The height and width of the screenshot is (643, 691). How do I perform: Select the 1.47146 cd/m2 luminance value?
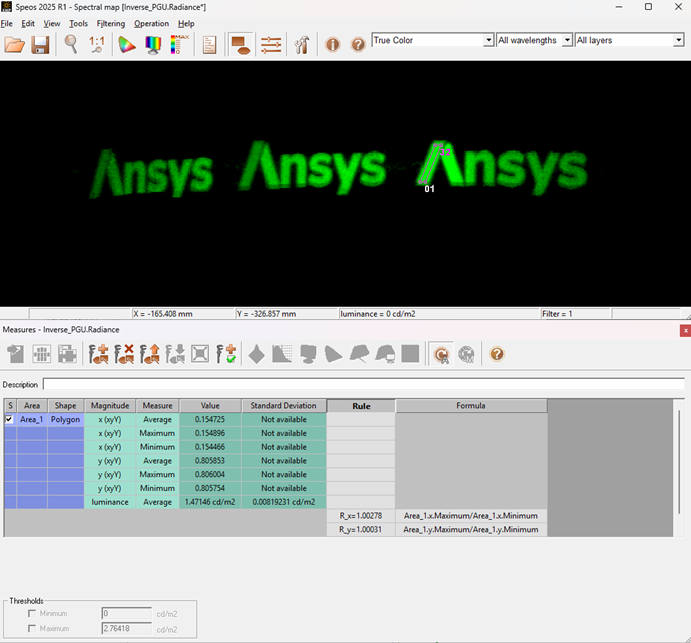(210, 502)
